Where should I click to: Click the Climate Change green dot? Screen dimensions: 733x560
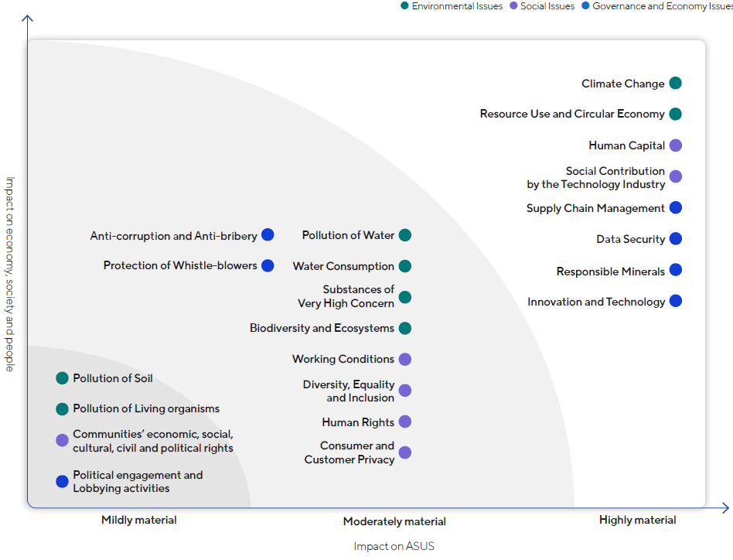[x=675, y=84]
